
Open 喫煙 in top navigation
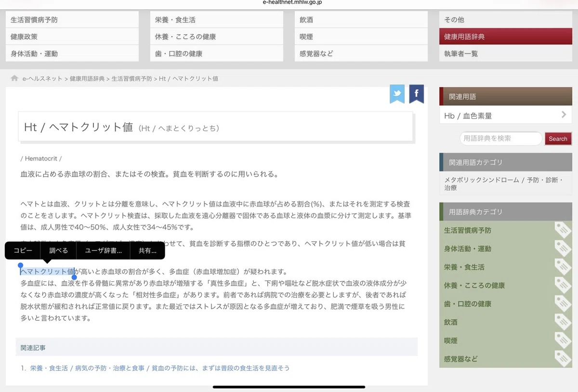coord(361,37)
